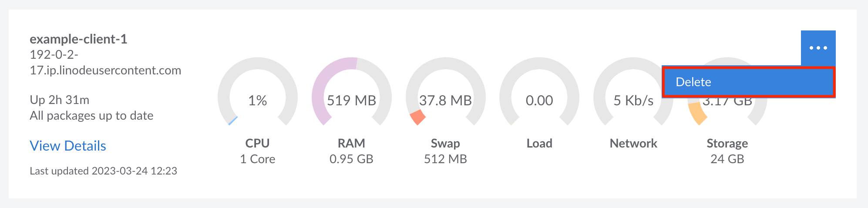Image resolution: width=868 pixels, height=208 pixels.
Task: Select the example-client-1 client name
Action: (78, 39)
